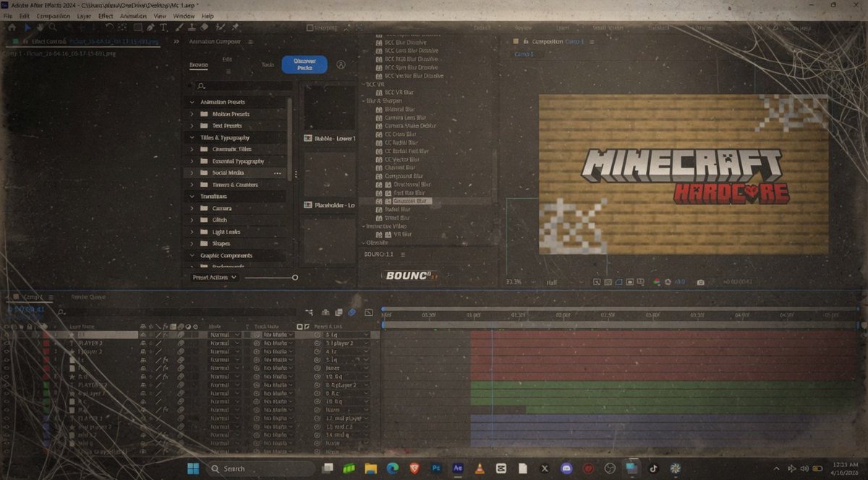This screenshot has height=480, width=868.
Task: Open the timeline Graph Editor icon
Action: pyautogui.click(x=369, y=312)
